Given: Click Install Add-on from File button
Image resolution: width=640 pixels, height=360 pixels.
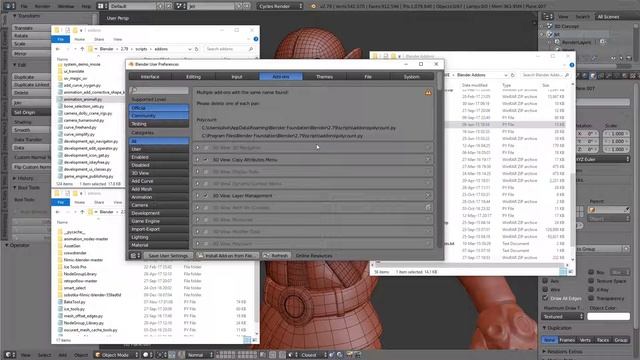Looking at the screenshot, I should click(x=226, y=256).
